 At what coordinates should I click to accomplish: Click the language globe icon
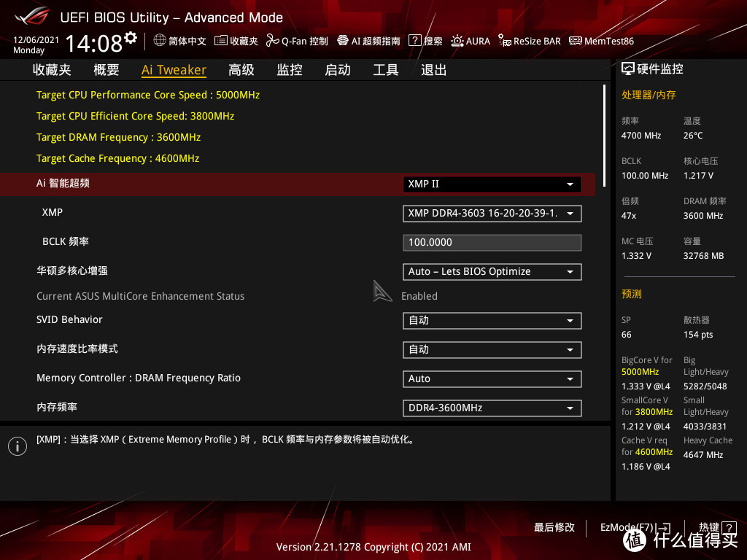(160, 41)
